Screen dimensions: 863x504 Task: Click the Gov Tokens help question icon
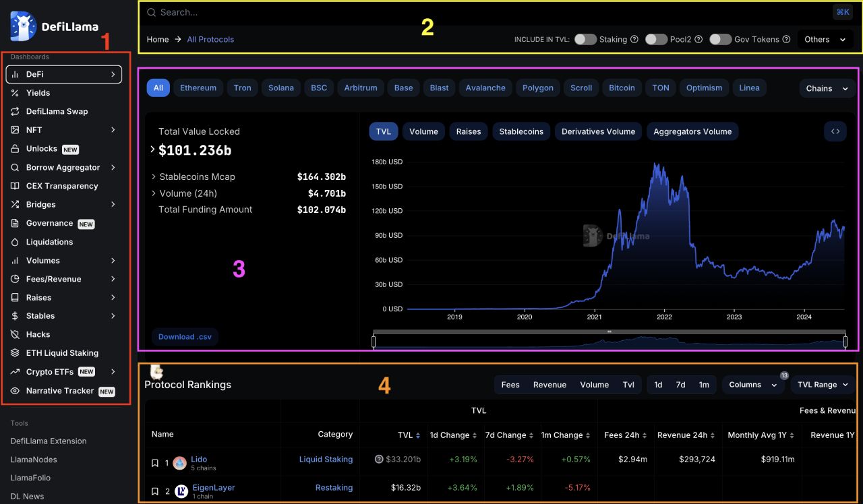pyautogui.click(x=786, y=40)
